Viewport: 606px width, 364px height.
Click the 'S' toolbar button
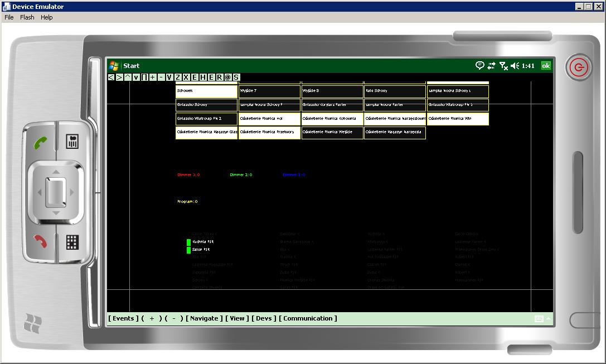click(x=236, y=77)
